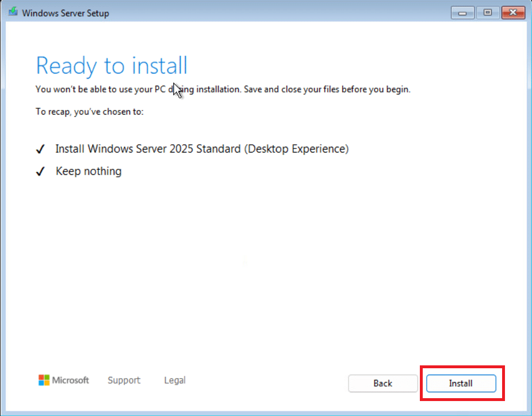Click the 'Windows Server Setup' title text
Image resolution: width=532 pixels, height=416 pixels.
click(66, 13)
